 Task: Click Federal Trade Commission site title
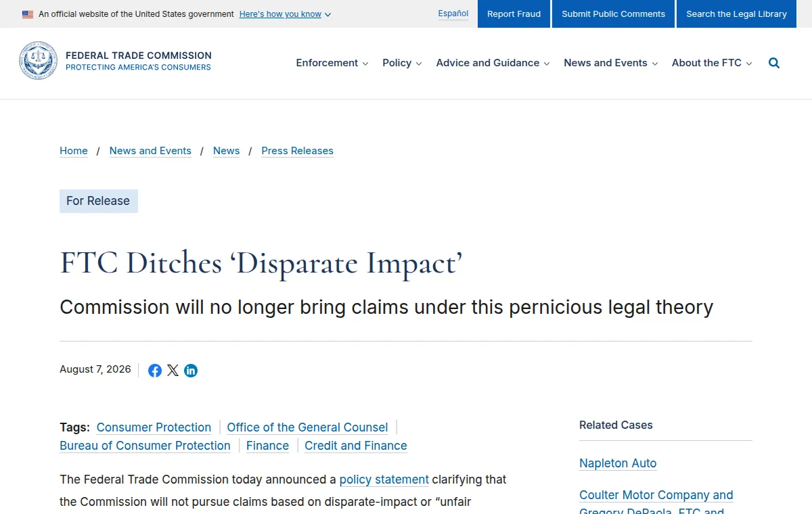pos(139,55)
